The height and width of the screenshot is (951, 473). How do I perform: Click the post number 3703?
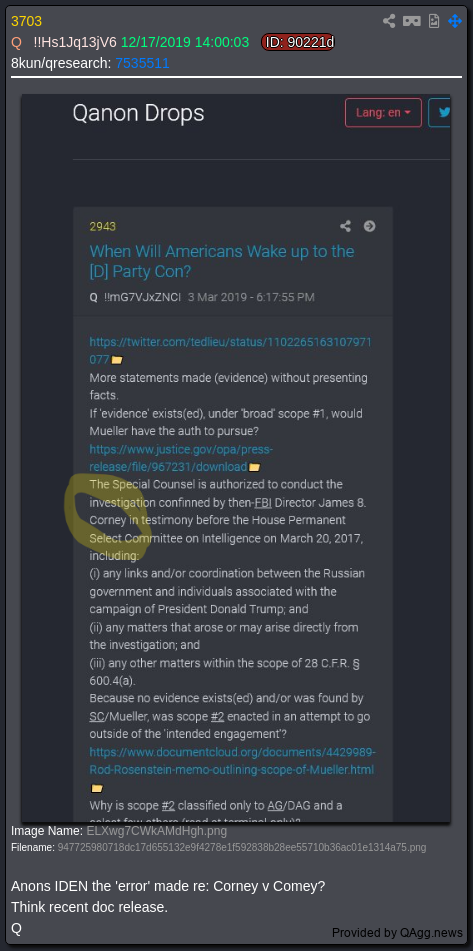(x=27, y=21)
